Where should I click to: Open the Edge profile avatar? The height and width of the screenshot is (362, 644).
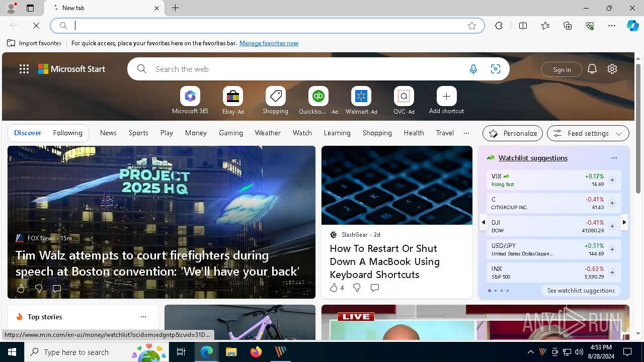11,8
